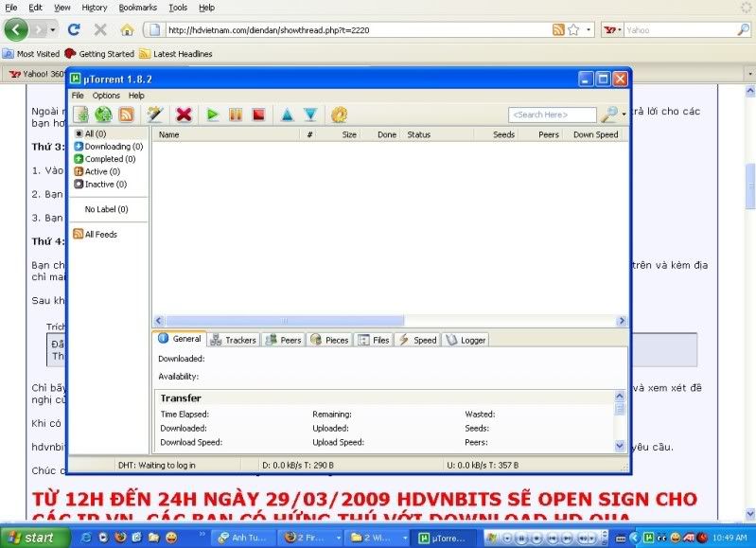Click the Yahoo search box in Firefox

(679, 30)
